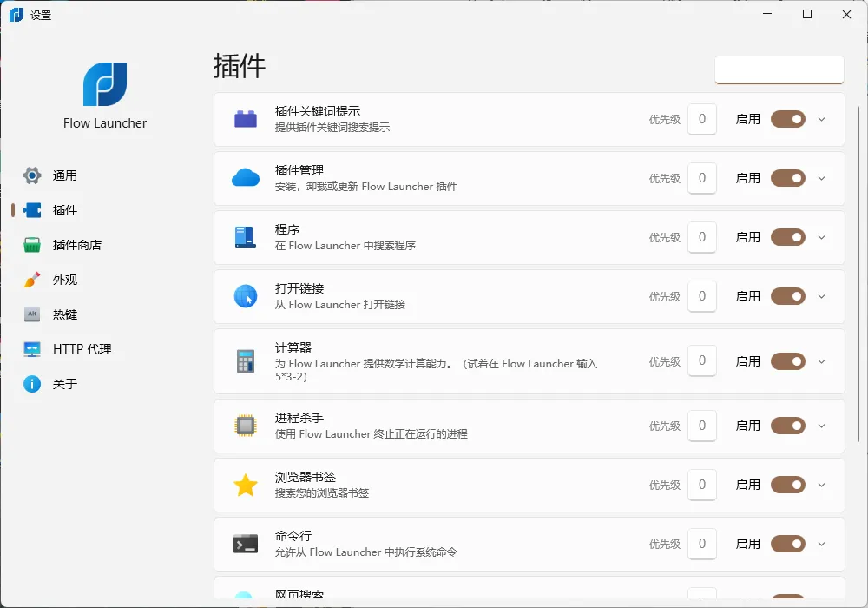868x608 pixels.
Task: Toggle off the 计算器 plugin
Action: pyautogui.click(x=786, y=360)
